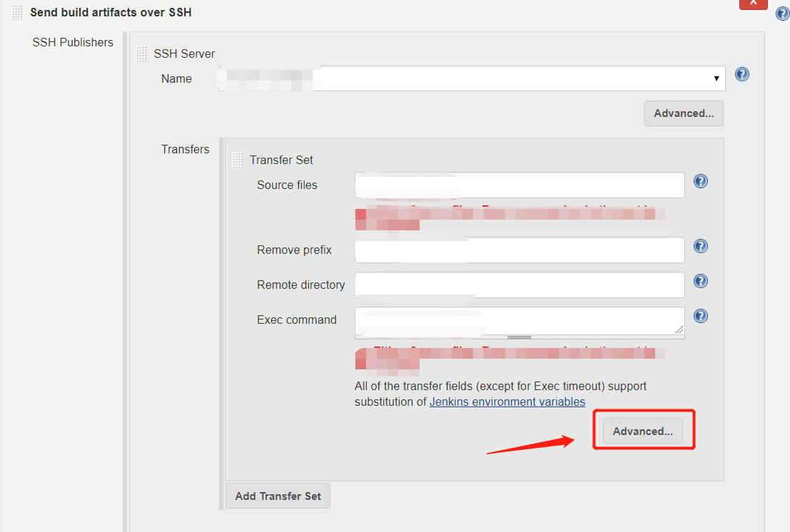Close the Send build artifacts dialog
This screenshot has height=532, width=790.
[x=753, y=4]
